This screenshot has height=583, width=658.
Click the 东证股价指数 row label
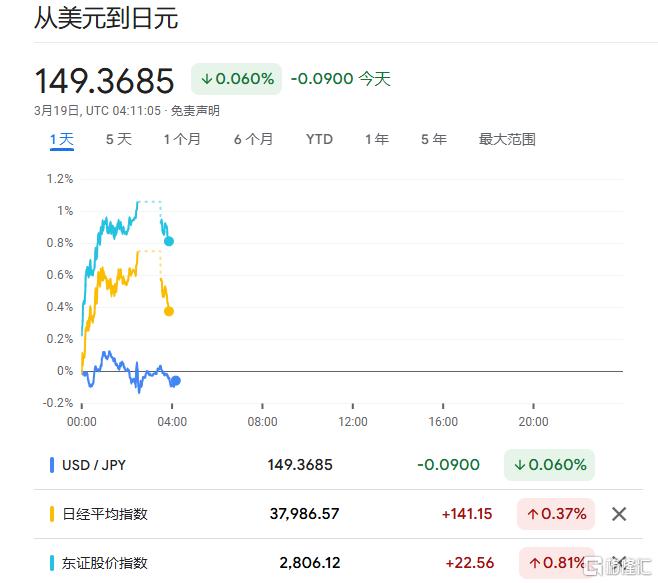click(x=105, y=563)
